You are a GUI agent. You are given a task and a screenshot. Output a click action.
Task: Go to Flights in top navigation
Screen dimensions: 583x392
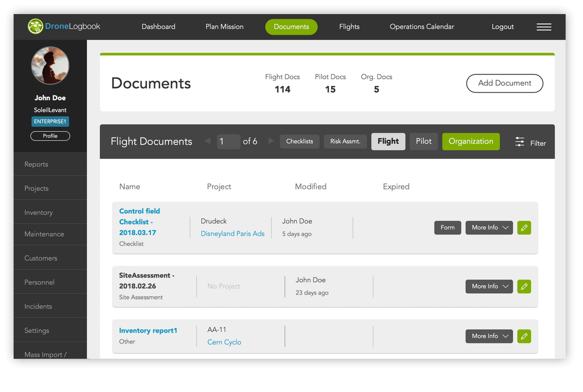coord(349,27)
